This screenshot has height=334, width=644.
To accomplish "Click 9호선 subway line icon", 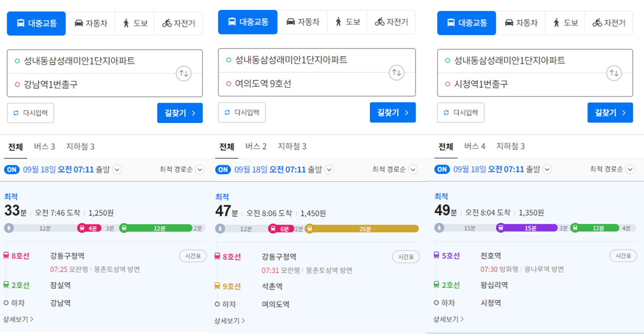I will coord(217,286).
